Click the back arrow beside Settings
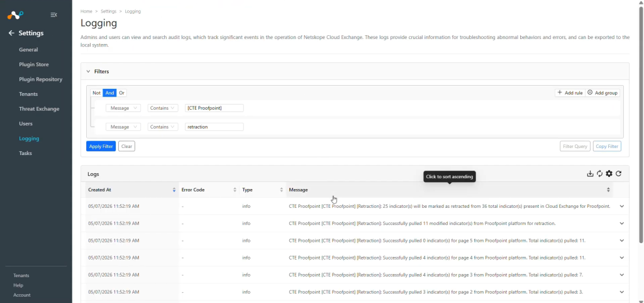The image size is (644, 303). pyautogui.click(x=11, y=33)
